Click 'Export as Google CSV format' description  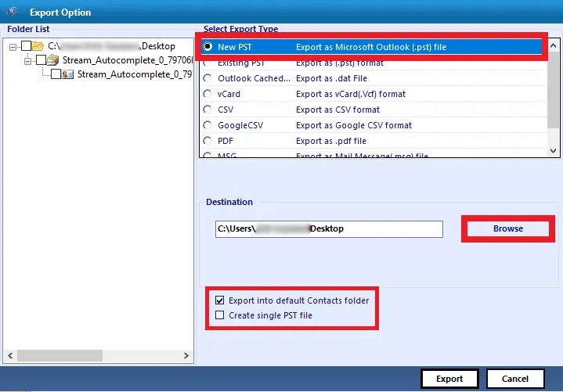pos(354,125)
